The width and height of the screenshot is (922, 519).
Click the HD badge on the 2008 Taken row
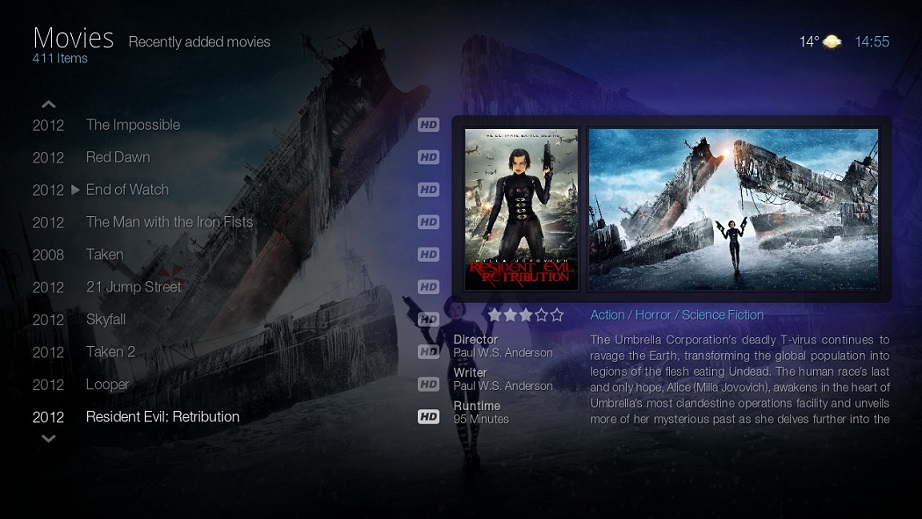(x=429, y=255)
